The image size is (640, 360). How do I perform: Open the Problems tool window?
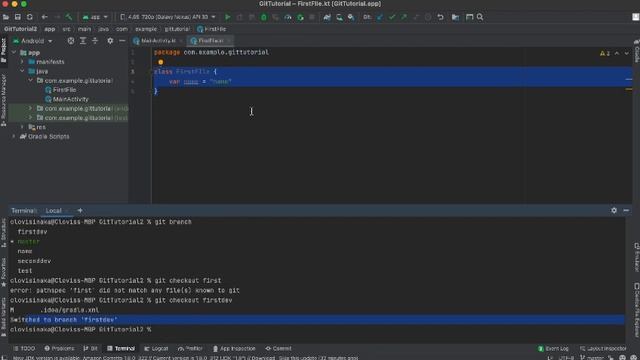click(x=60, y=349)
